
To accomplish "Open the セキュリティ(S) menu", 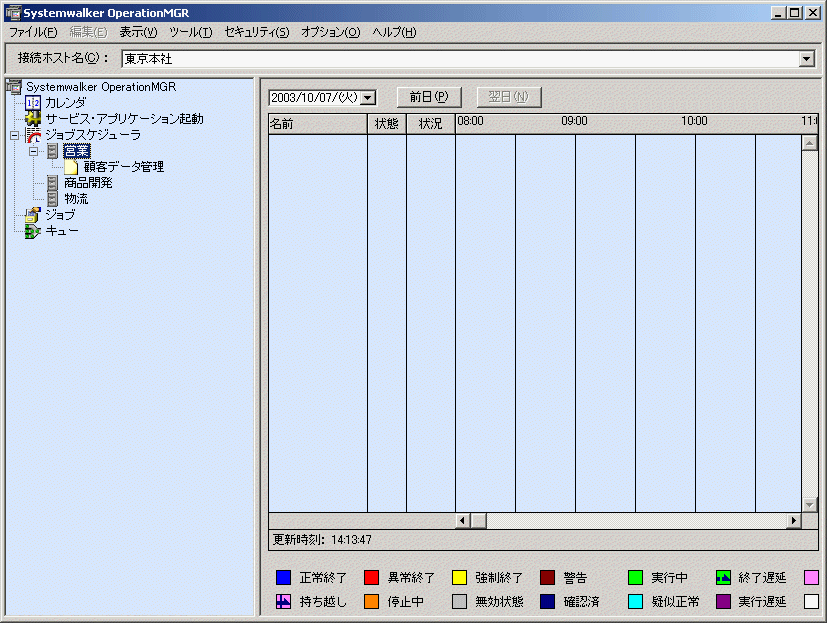I will click(x=257, y=32).
